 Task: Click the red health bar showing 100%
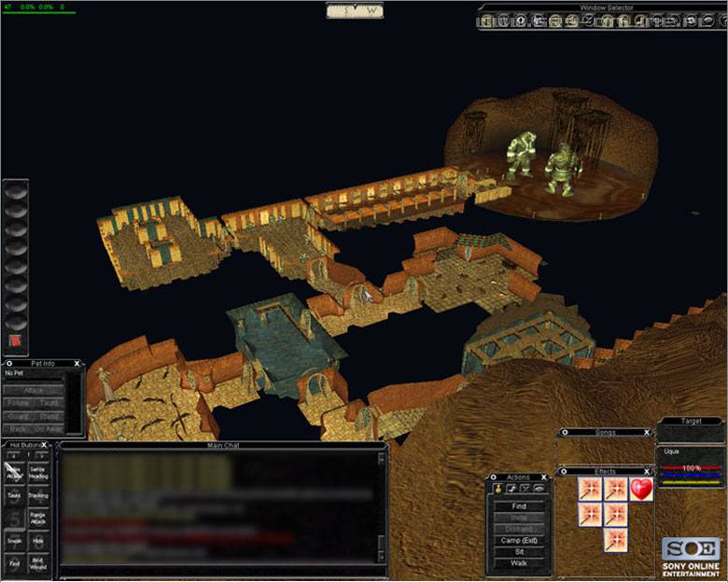click(x=691, y=468)
